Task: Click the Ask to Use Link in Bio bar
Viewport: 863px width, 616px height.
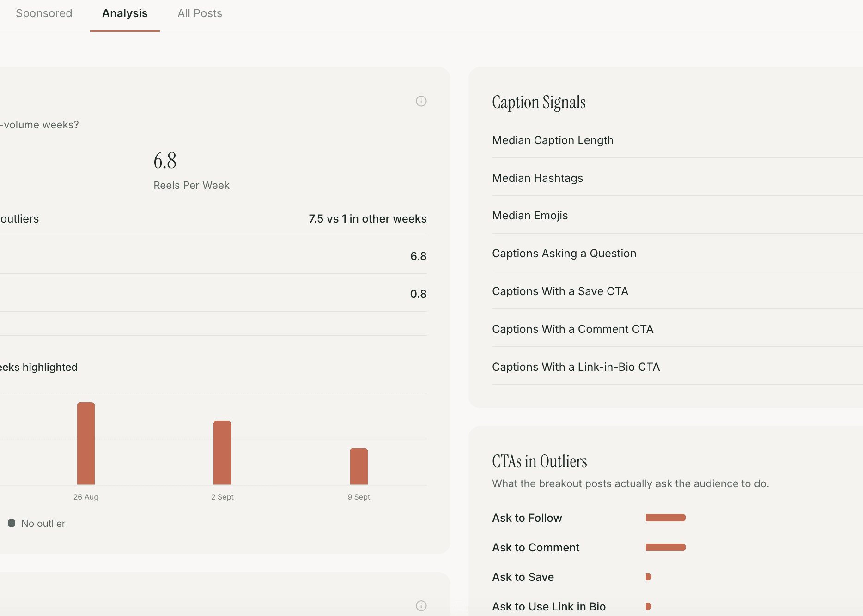Action: (x=649, y=606)
